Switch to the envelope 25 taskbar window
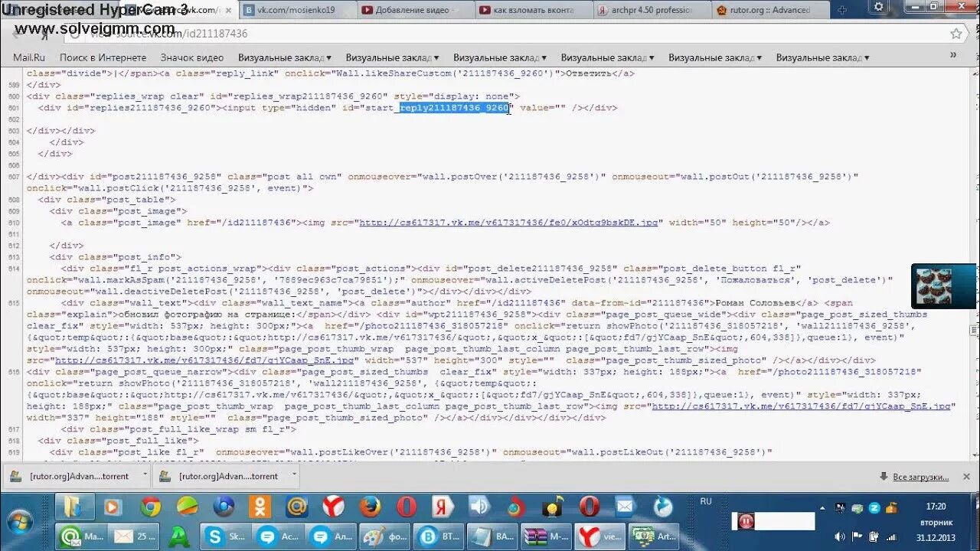 coord(133,536)
